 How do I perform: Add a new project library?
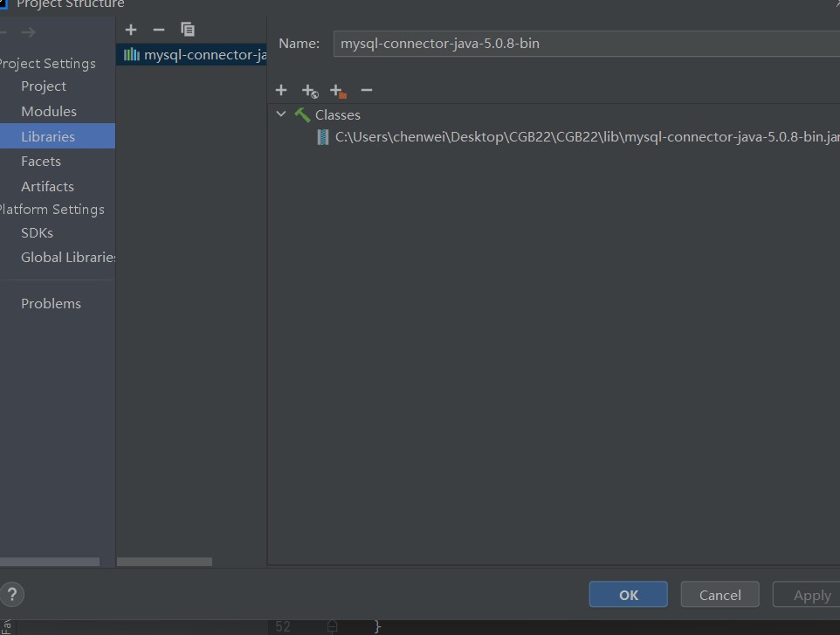[x=131, y=30]
